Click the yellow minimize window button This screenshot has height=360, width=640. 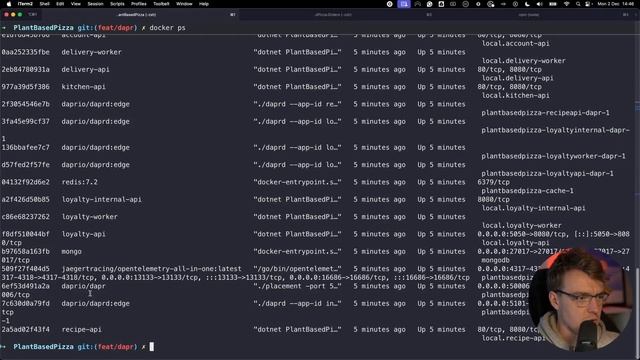(x=13, y=14)
